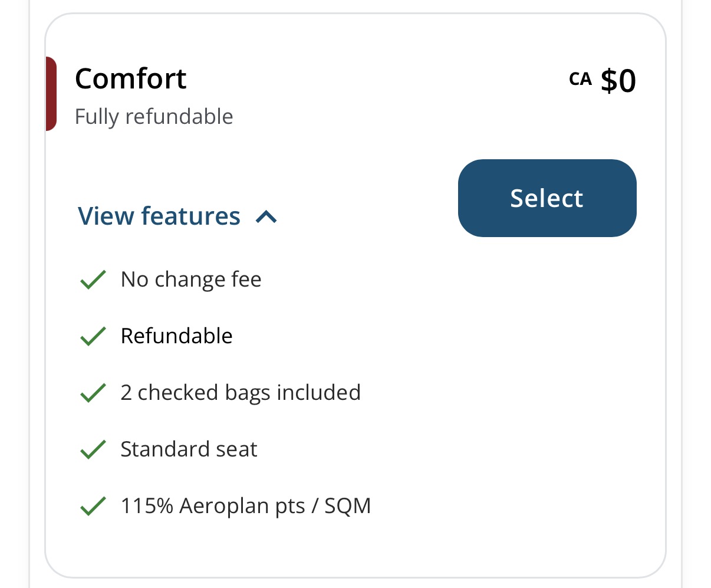Click the View features link
The height and width of the screenshot is (588, 711).
coord(159,216)
